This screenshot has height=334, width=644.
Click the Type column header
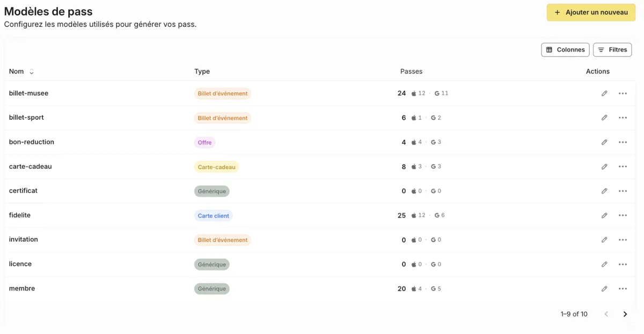pyautogui.click(x=202, y=71)
